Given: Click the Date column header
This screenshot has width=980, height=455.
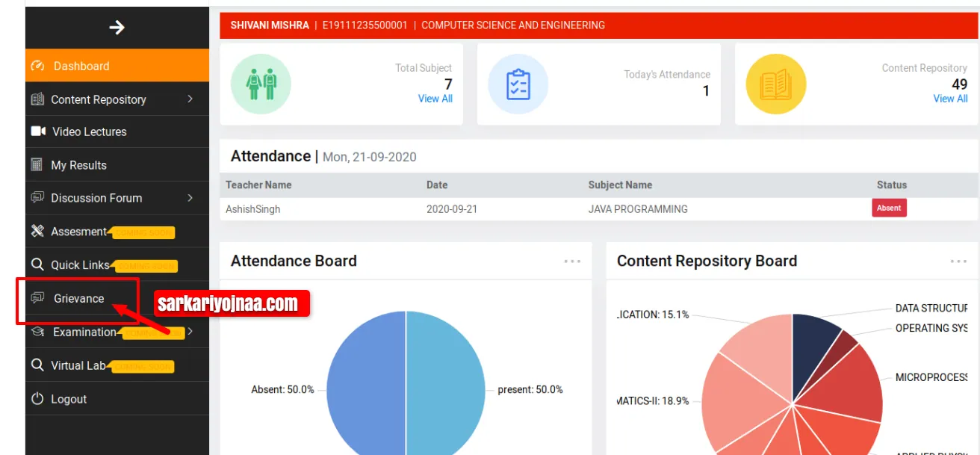Looking at the screenshot, I should coord(437,185).
